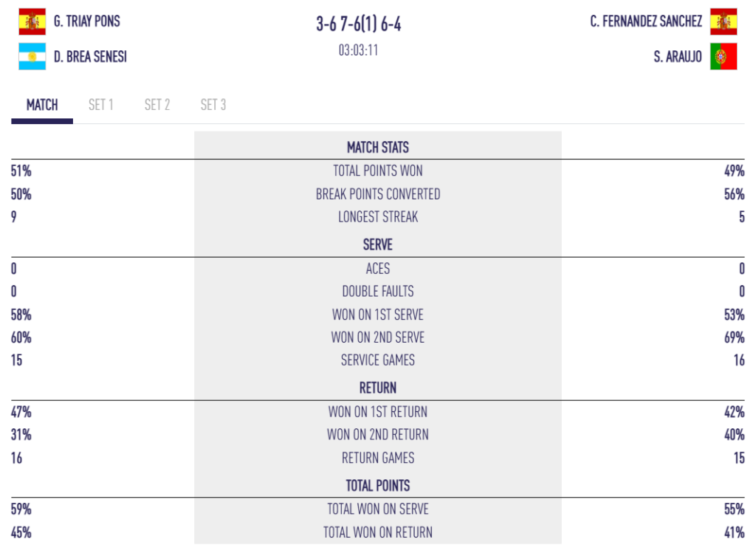The image size is (756, 556).
Task: Click the match duration 03:03:11
Action: coord(358,50)
